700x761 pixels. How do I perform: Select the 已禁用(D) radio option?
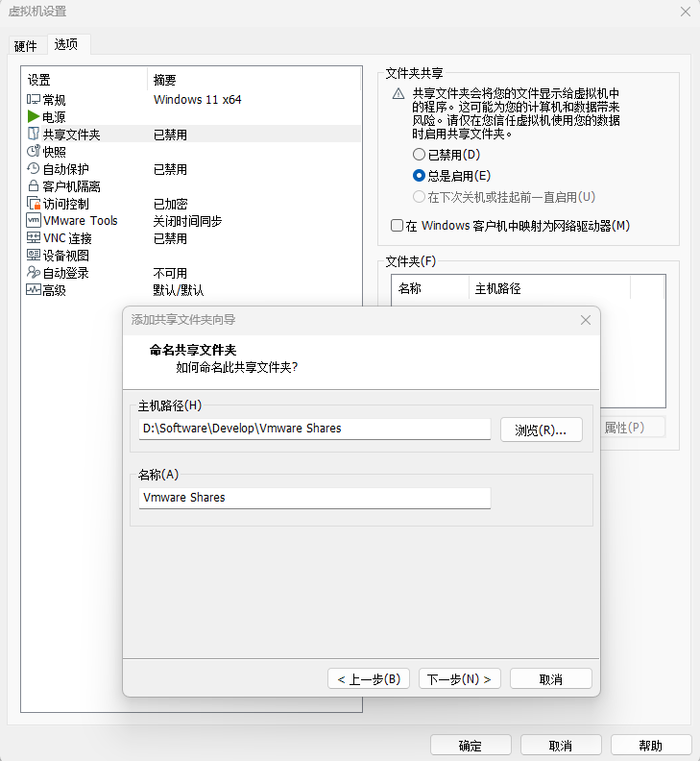[419, 155]
